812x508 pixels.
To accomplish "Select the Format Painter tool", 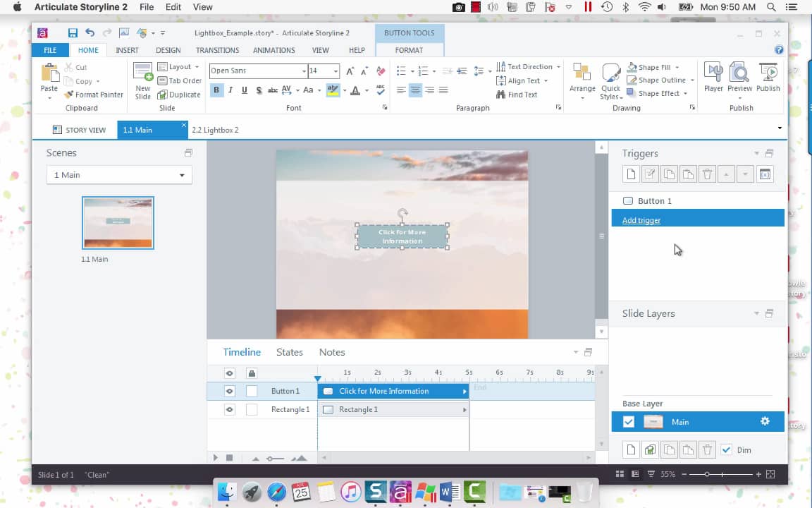I will (94, 95).
